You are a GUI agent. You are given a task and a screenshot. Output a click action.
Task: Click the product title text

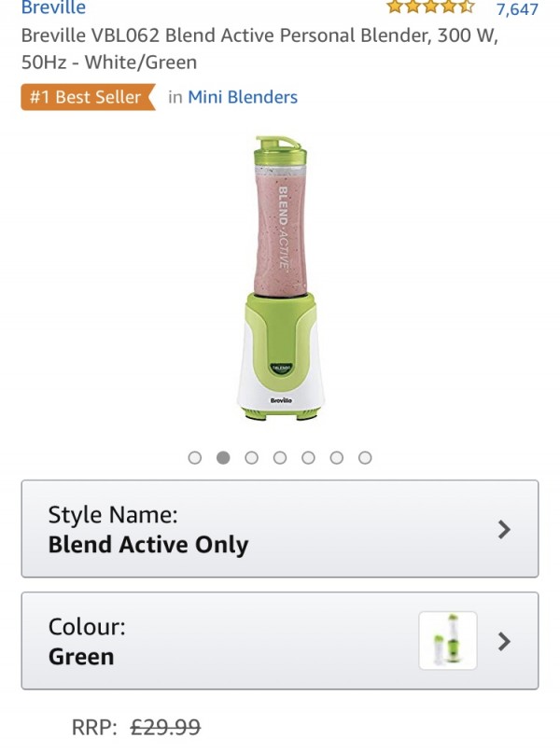pyautogui.click(x=259, y=49)
